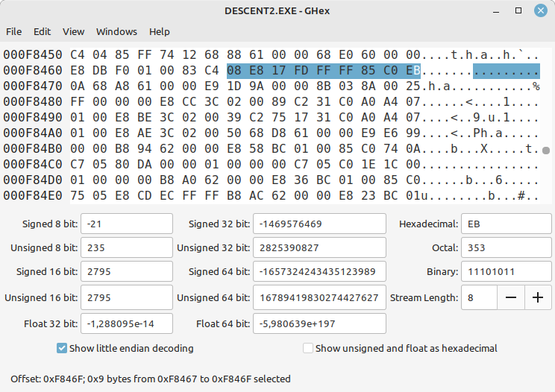
Task: Click the Signed 8 bit value field
Action: [x=127, y=224]
